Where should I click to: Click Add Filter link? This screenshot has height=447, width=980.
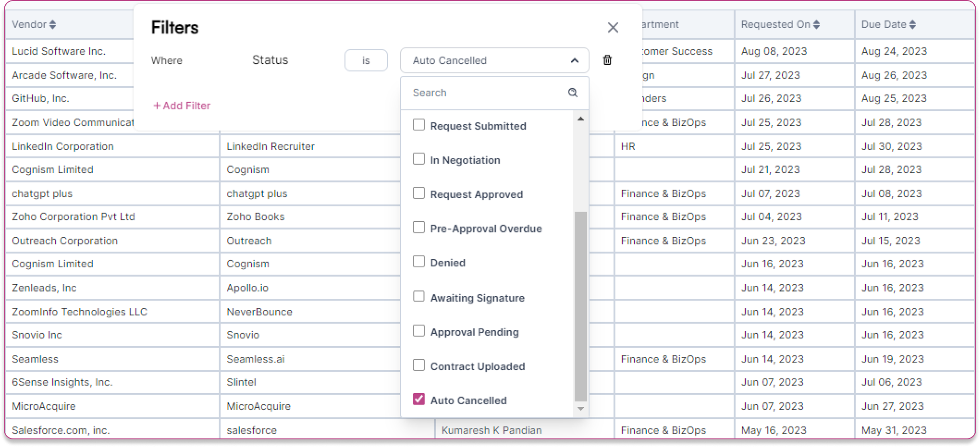(182, 106)
